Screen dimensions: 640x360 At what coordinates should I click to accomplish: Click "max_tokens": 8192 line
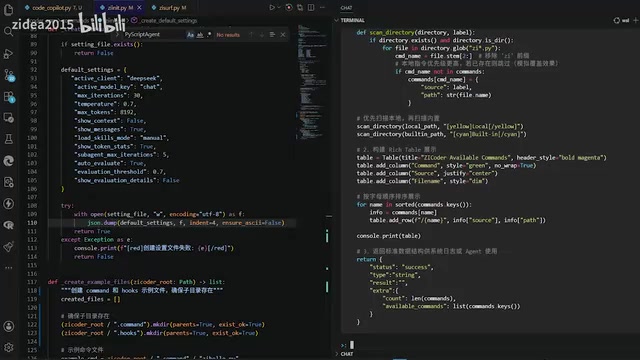[x=105, y=112]
